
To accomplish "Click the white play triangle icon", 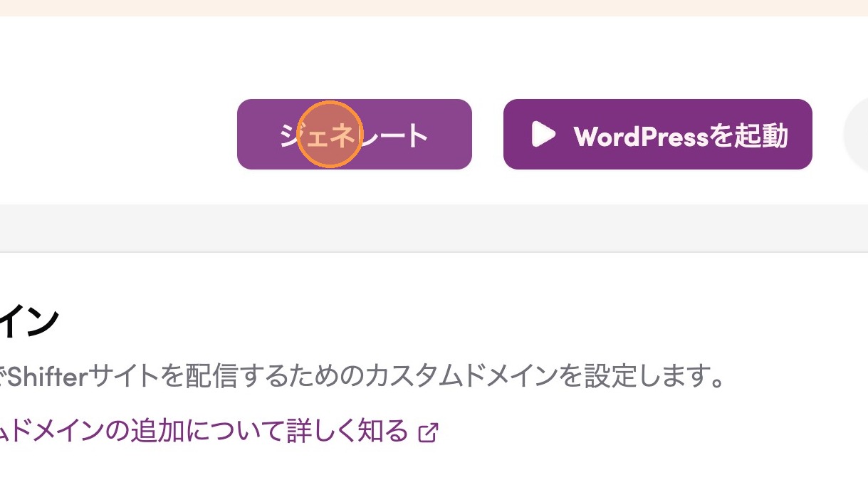I will click(x=543, y=135).
